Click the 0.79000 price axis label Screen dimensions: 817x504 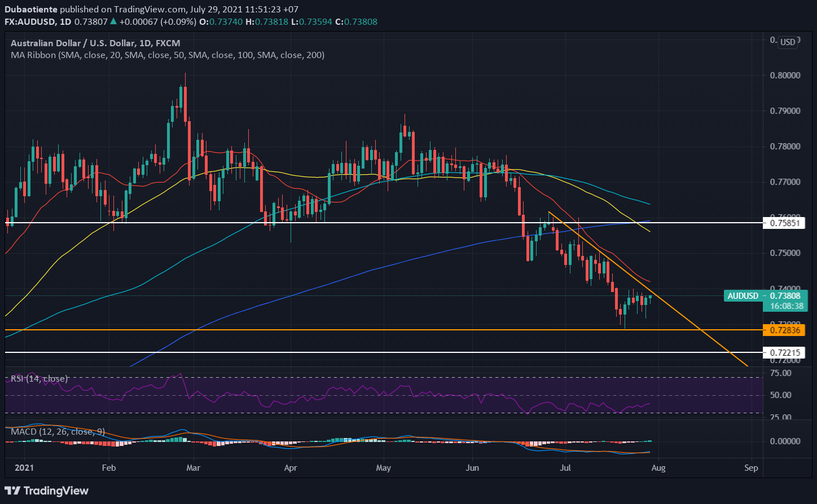785,110
